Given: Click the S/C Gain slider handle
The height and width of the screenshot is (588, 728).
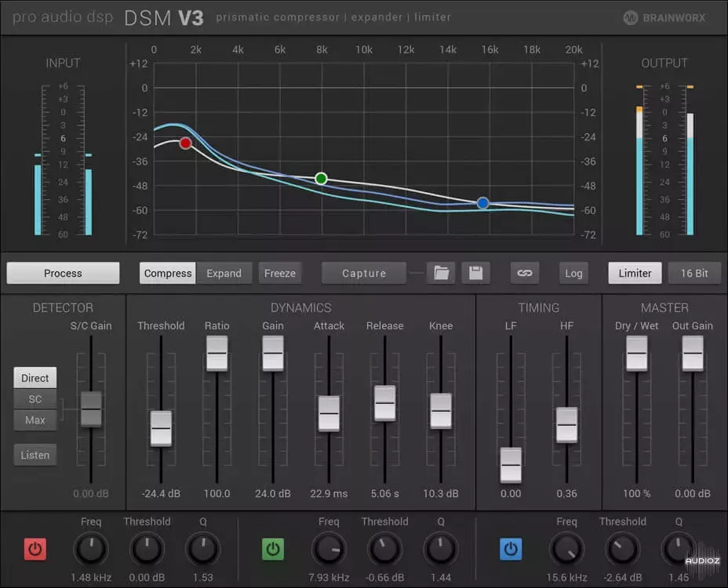Looking at the screenshot, I should [91, 409].
